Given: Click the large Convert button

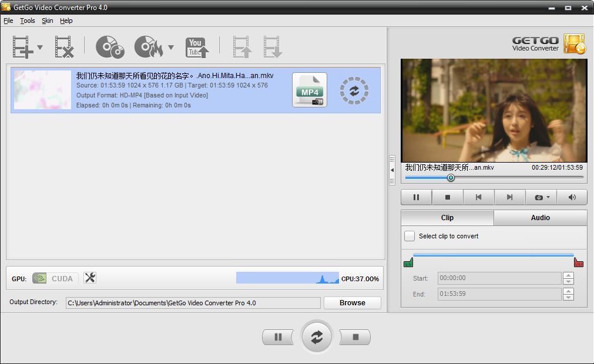Looking at the screenshot, I should click(317, 337).
